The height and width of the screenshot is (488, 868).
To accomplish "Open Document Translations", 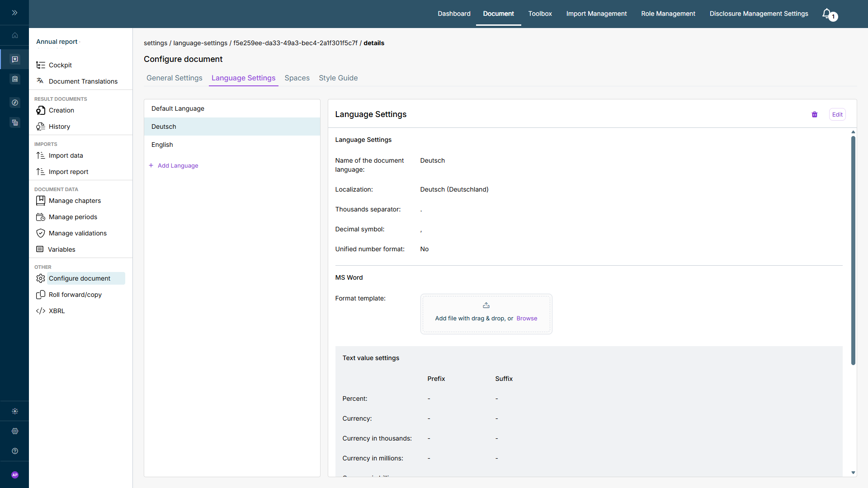I will point(83,81).
